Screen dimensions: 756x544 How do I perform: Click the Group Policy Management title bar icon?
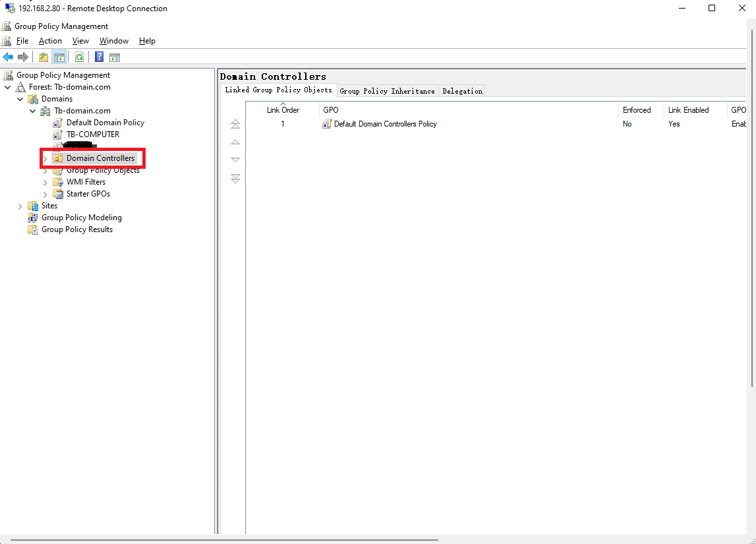click(x=7, y=26)
